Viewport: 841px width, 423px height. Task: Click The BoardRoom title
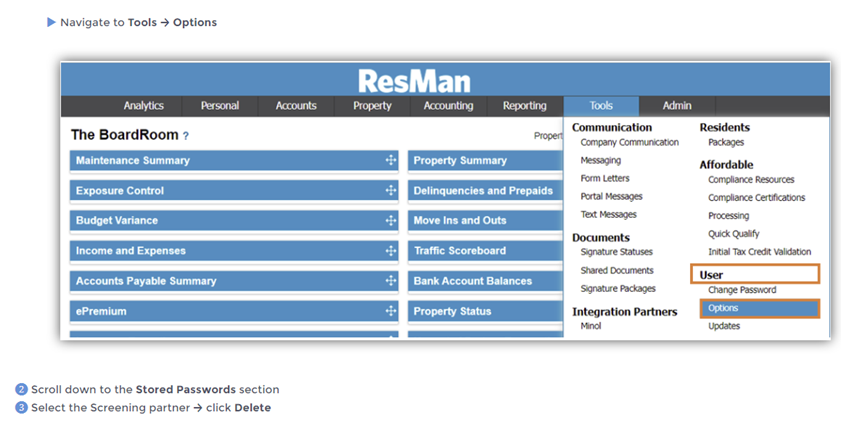point(124,135)
